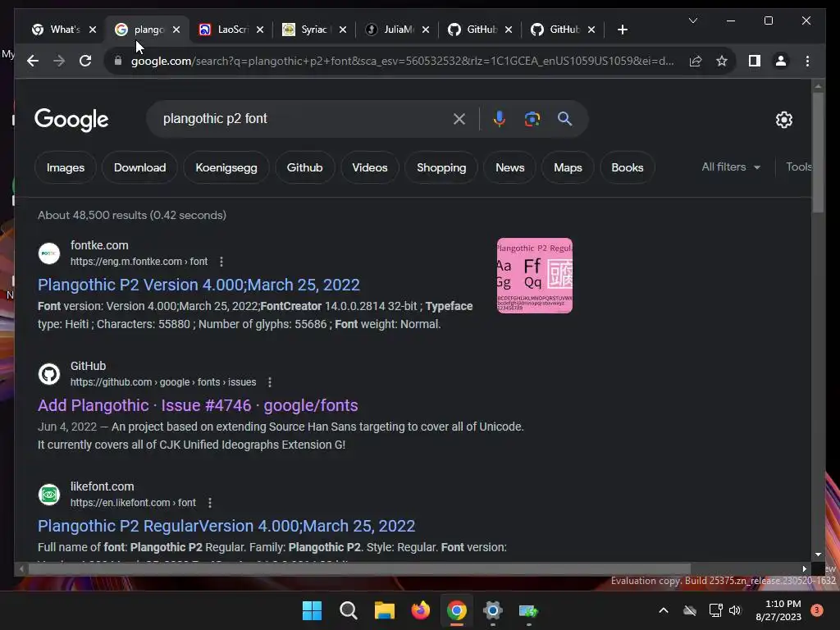This screenshot has height=630, width=840.
Task: Click the Plangothic P2 font preview thumbnail
Action: tap(535, 276)
